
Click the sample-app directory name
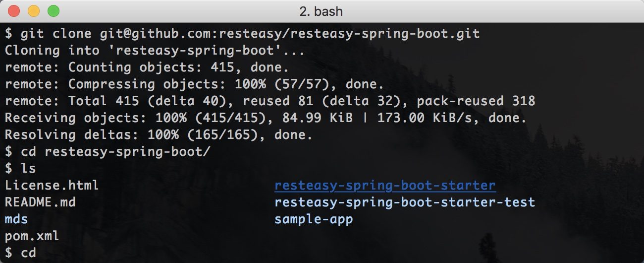[314, 219]
